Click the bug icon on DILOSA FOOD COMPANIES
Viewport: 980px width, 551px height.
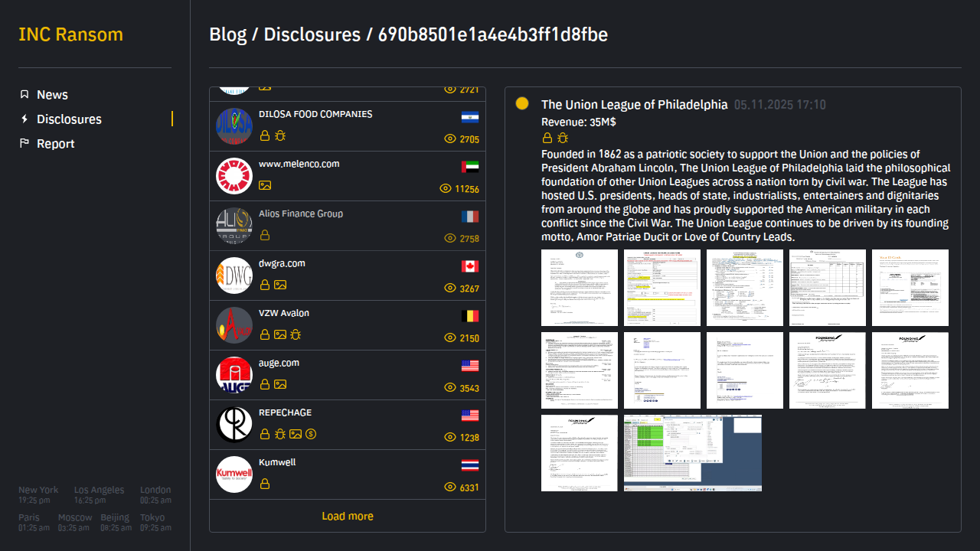280,135
